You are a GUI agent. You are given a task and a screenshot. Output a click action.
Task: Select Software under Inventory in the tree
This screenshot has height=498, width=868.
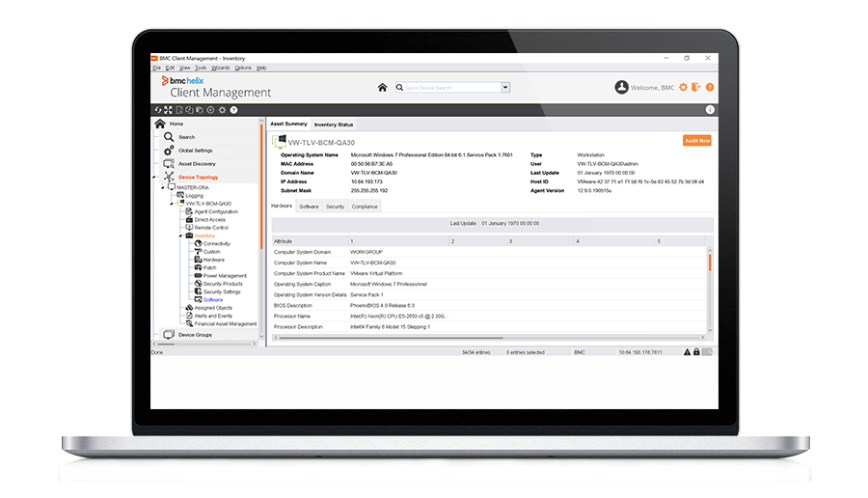point(212,299)
